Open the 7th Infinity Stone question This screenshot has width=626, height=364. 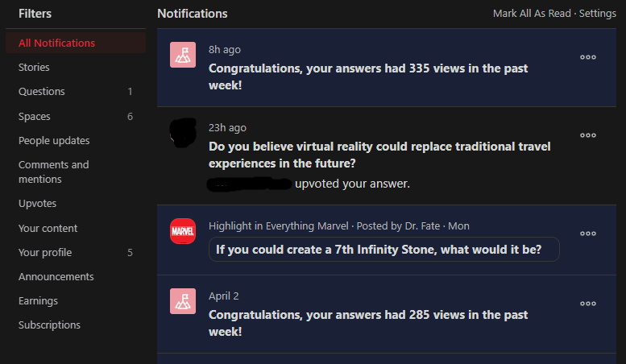[x=379, y=250]
